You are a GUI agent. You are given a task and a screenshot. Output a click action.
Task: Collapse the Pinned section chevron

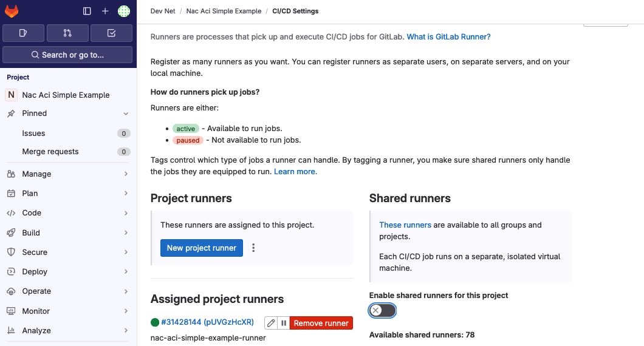[126, 114]
